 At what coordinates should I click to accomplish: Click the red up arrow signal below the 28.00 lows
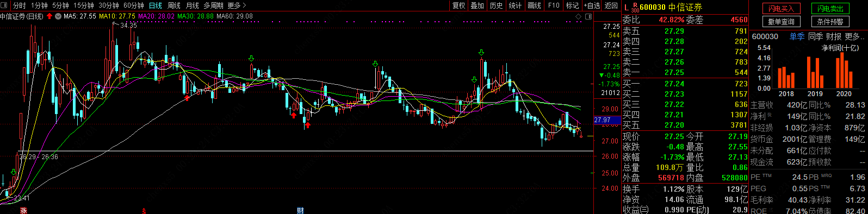click(307, 125)
